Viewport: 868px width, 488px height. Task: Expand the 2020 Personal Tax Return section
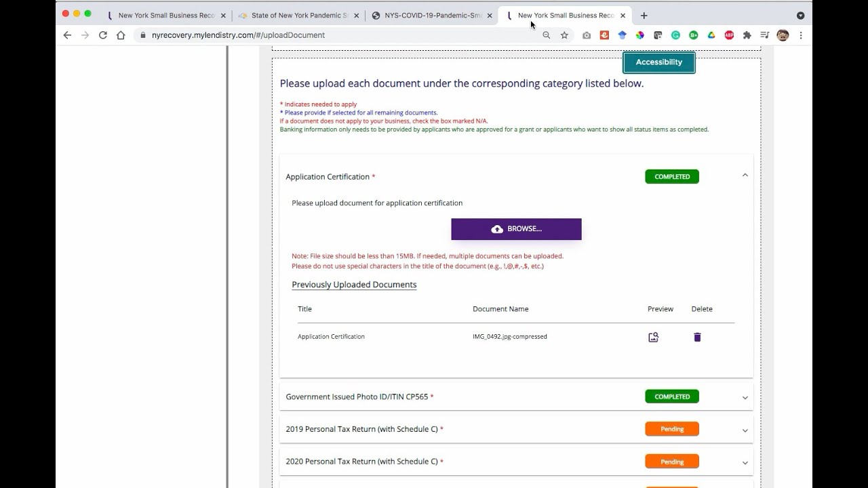point(745,462)
